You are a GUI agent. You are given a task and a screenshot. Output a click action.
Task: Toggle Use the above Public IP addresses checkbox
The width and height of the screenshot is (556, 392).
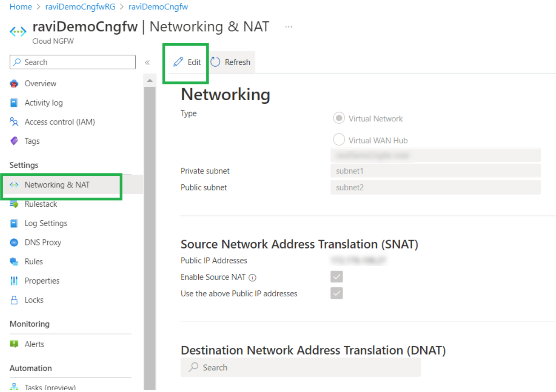click(x=337, y=293)
